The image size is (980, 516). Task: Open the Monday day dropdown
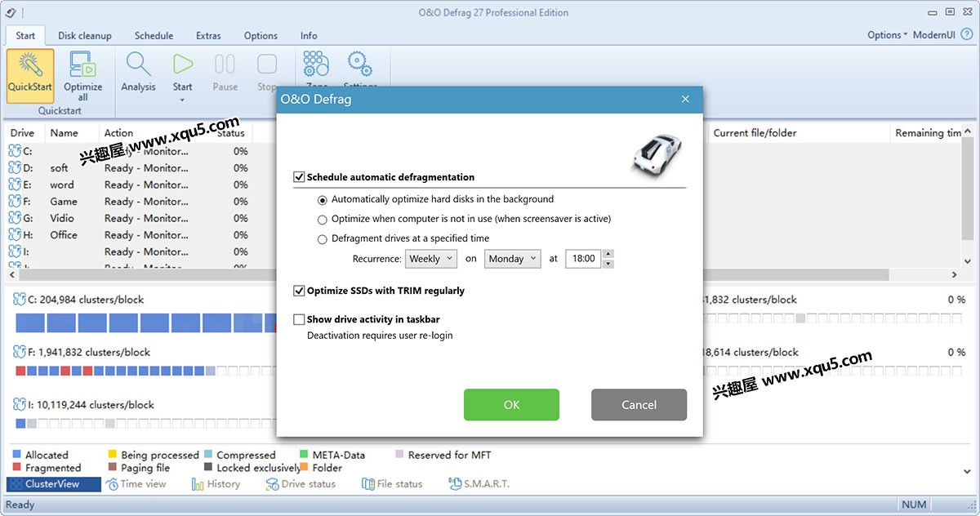click(512, 258)
